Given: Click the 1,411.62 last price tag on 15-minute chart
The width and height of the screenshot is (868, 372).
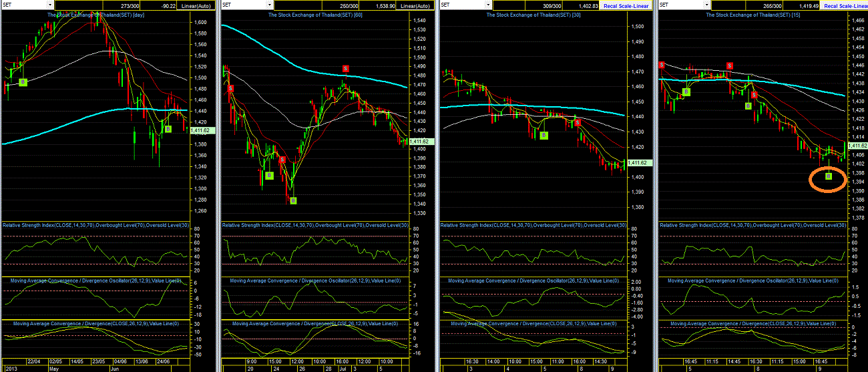Looking at the screenshot, I should point(857,145).
